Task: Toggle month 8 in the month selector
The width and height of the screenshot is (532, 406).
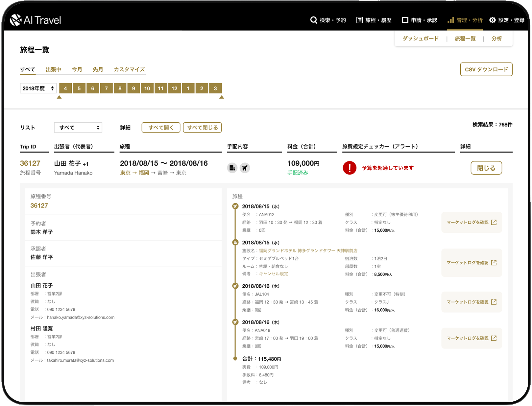Action: coord(120,88)
